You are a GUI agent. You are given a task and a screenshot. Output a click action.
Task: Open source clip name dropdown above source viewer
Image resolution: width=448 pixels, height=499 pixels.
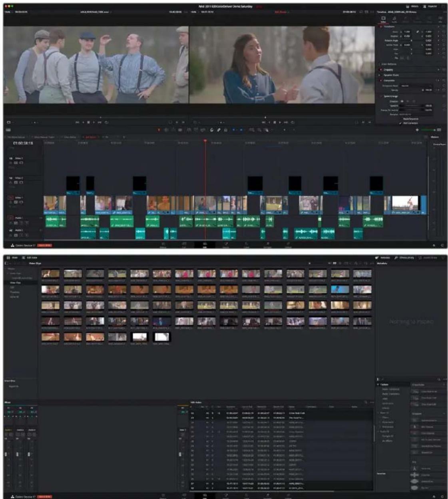pyautogui.click(x=97, y=12)
